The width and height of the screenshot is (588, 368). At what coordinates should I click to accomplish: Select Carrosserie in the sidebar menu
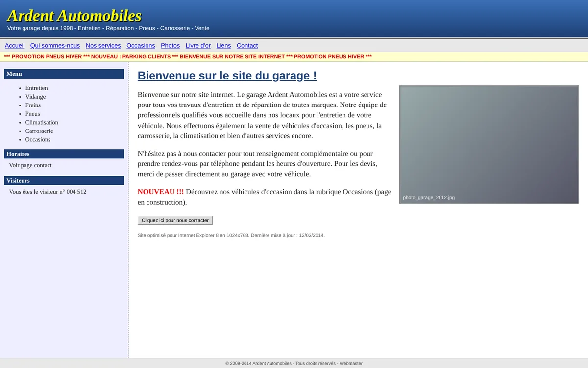click(39, 131)
